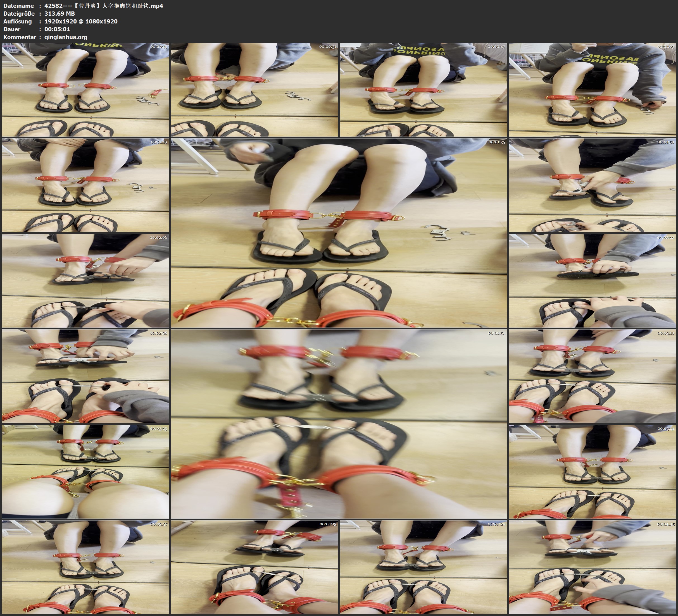Open the thumbnail marked 00:04:29

pos(423,567)
